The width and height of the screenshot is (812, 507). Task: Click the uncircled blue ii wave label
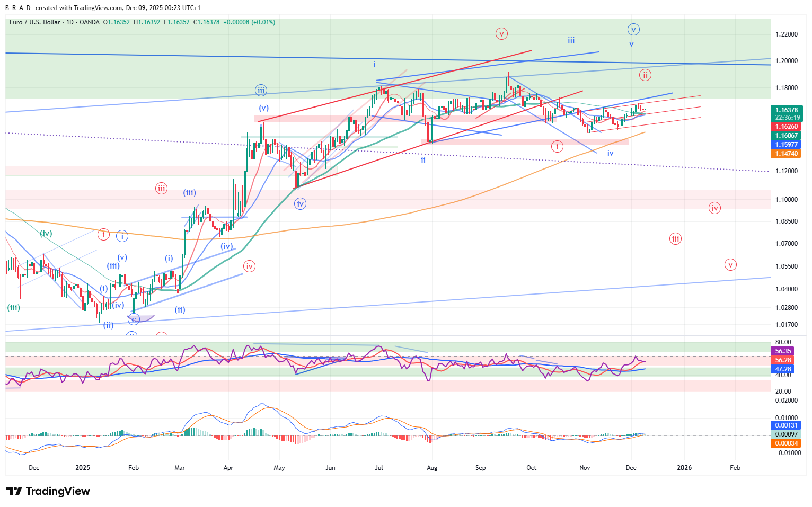click(x=423, y=159)
